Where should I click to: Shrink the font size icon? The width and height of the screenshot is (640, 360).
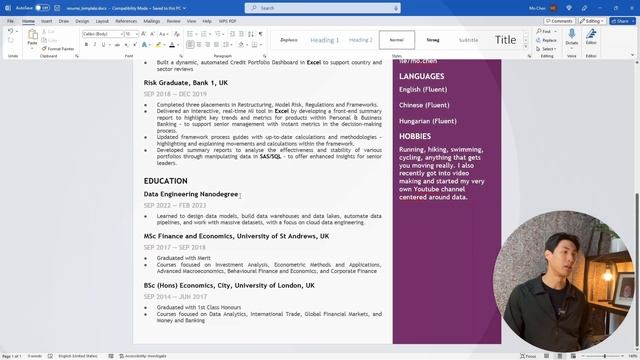click(152, 34)
